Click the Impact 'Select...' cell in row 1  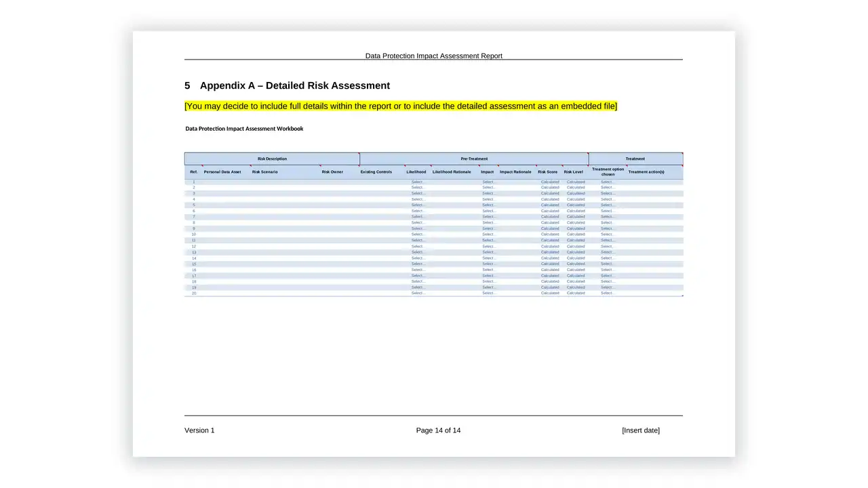point(489,182)
